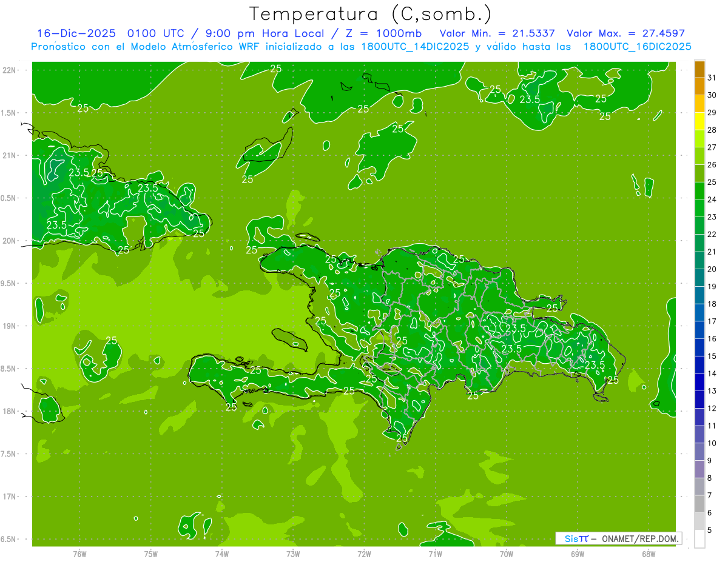Click the legend value "7" on the color bar

710,495
